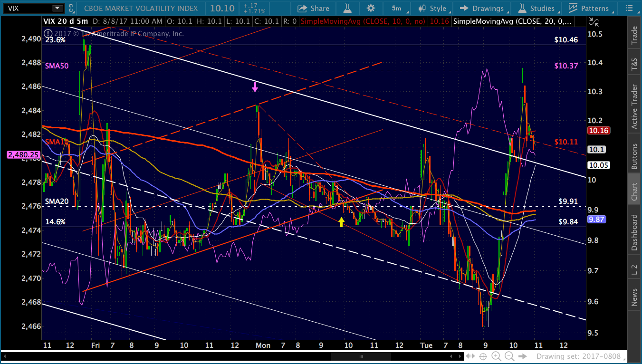Click the zoom in magnifier icon
The width and height of the screenshot is (642, 364).
coord(496,356)
